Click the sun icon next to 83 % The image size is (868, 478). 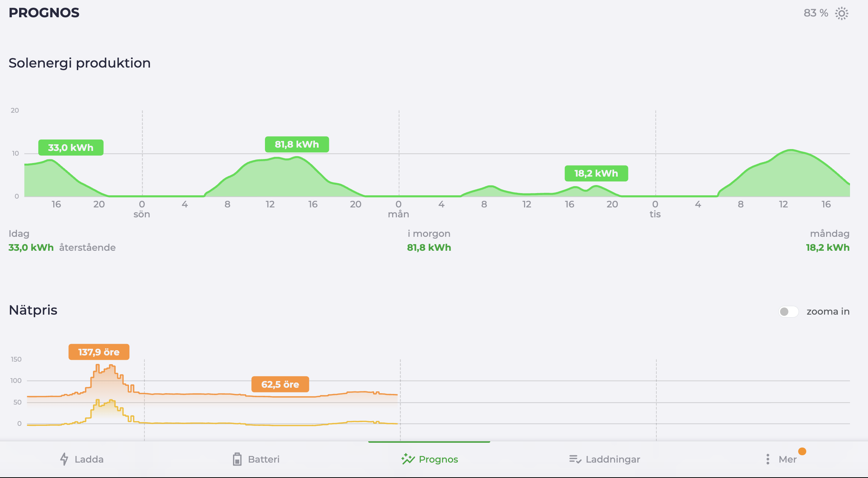(842, 14)
